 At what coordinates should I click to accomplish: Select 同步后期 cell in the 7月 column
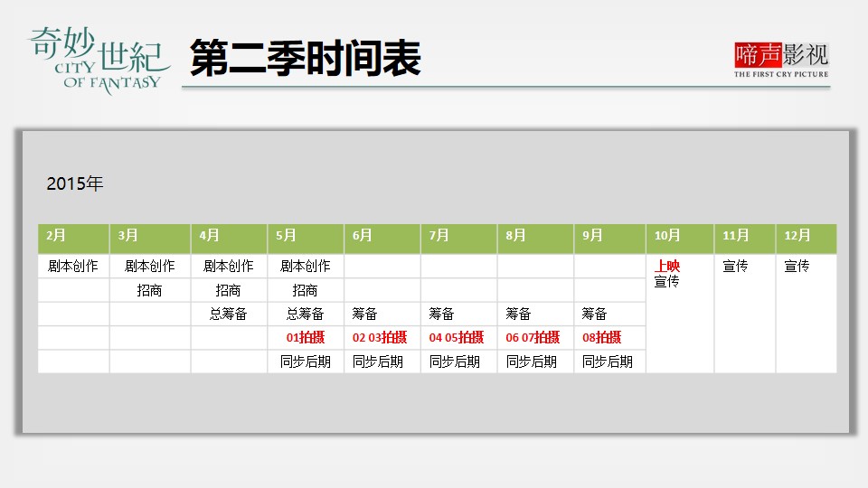(x=459, y=361)
